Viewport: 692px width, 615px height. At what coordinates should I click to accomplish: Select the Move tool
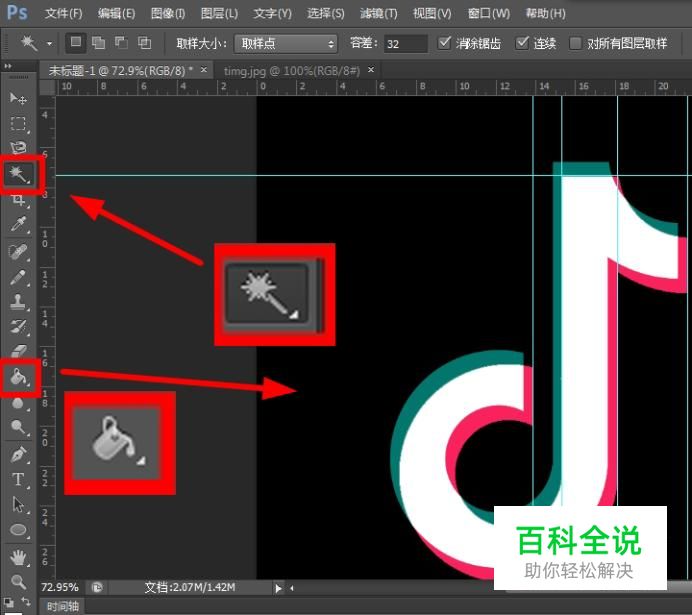point(18,98)
